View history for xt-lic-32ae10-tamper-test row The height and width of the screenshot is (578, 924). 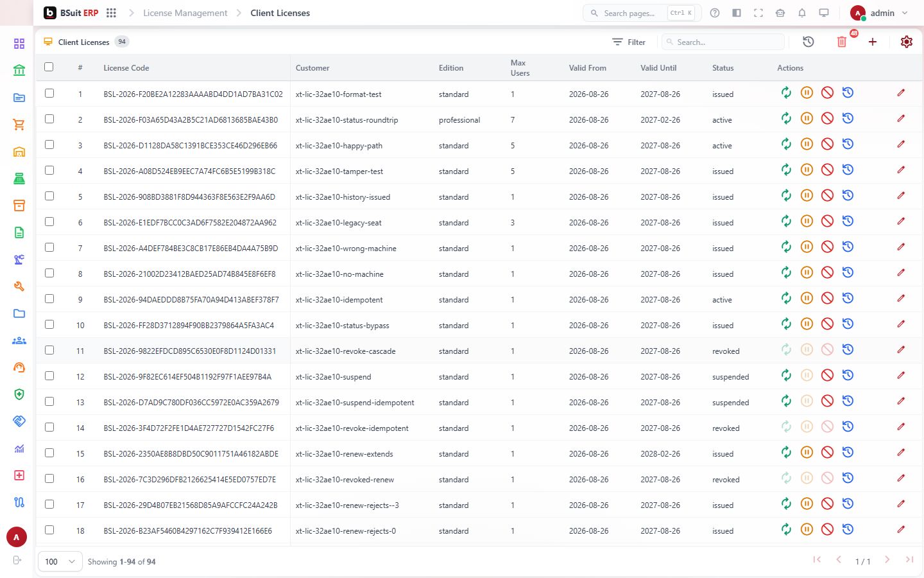[x=848, y=170]
